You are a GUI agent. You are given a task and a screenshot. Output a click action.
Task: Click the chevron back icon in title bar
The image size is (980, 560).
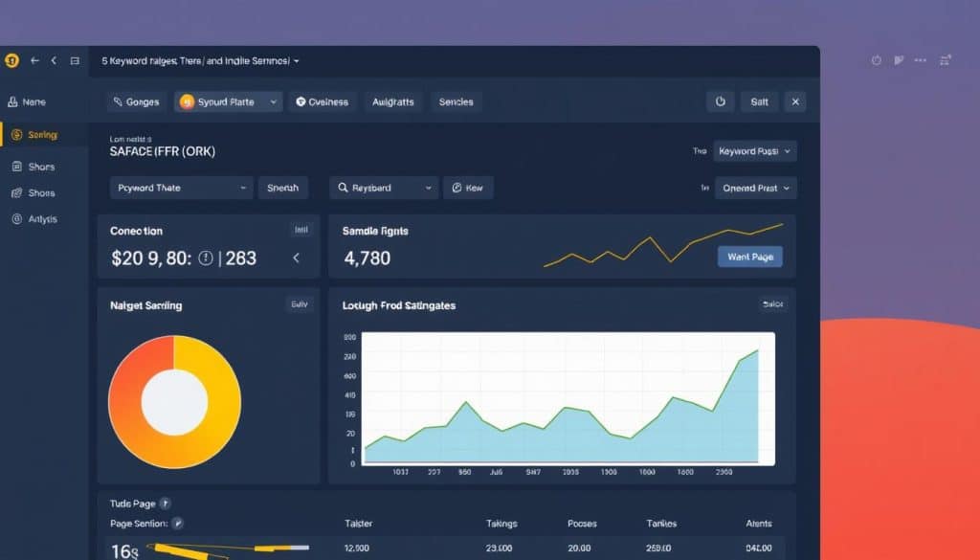coord(54,60)
